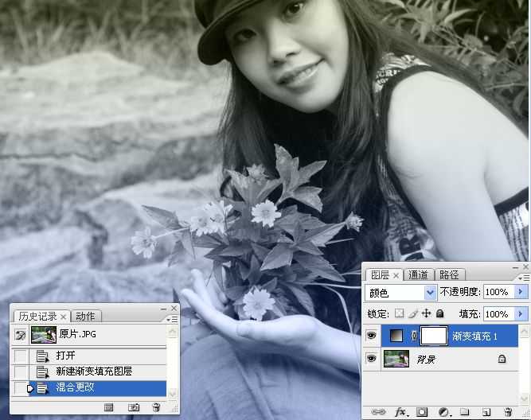Select the 渐变填充 1 layer name
The width and height of the screenshot is (531, 420).
(474, 336)
